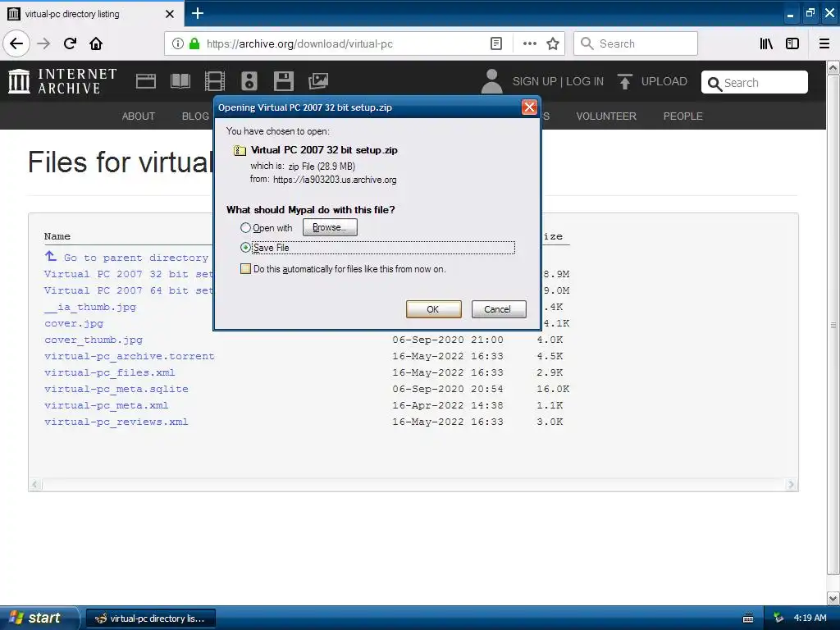Click the page scrollbar up arrow
The image size is (840, 630).
click(833, 67)
